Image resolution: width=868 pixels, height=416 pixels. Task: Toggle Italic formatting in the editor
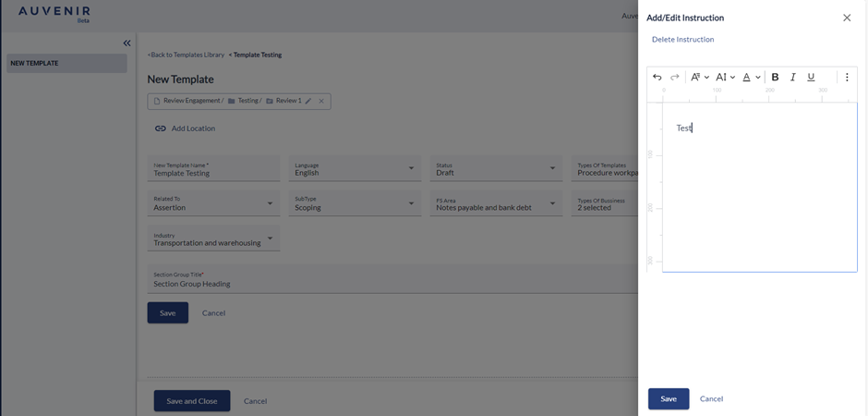[x=792, y=78]
